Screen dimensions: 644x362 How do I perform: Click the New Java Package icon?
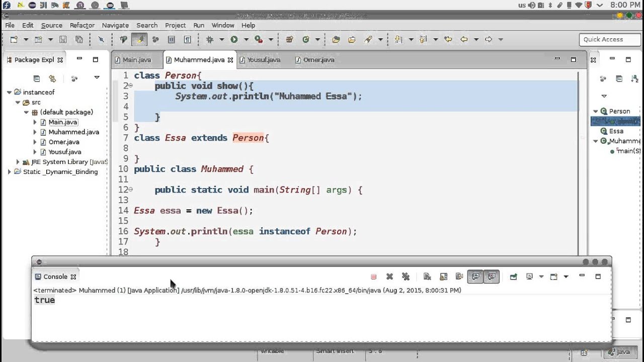coord(289,39)
